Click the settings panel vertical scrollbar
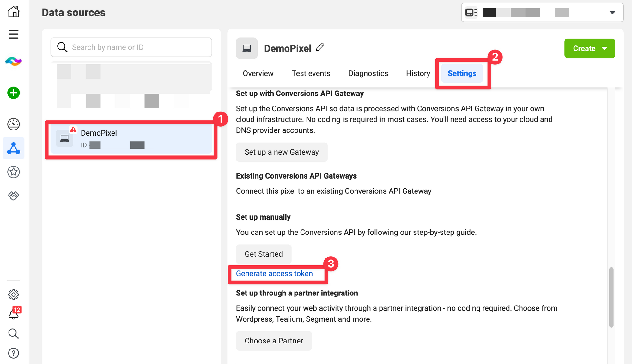Screen dimensions: 632x364 611,297
